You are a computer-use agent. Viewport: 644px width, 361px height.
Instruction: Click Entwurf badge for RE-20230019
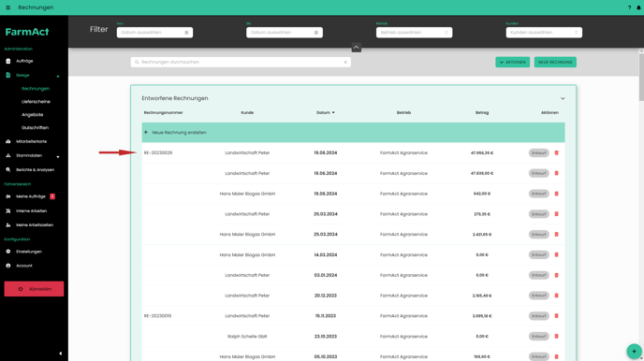[x=538, y=316]
